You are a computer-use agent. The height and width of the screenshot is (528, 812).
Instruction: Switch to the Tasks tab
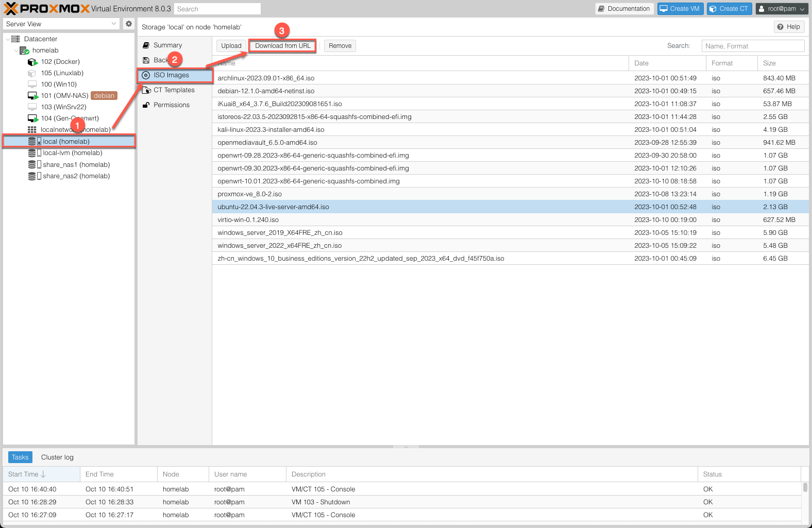(x=20, y=457)
